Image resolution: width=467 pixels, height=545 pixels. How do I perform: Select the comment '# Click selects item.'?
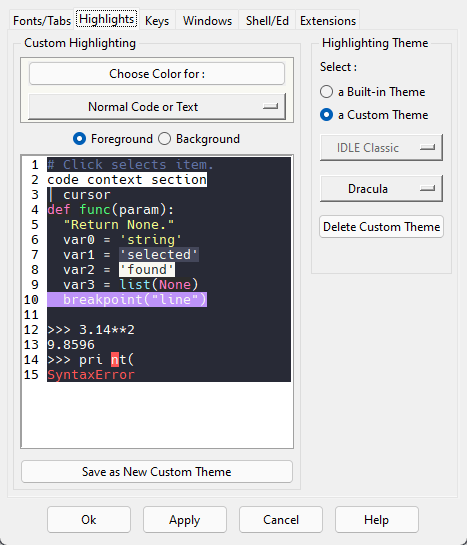[130, 164]
